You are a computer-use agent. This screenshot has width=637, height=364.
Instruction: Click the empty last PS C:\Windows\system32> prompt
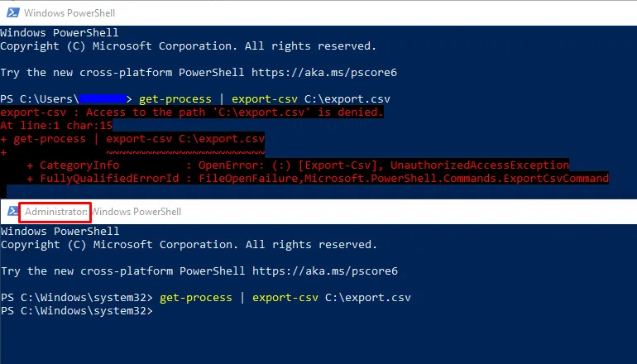(77, 310)
